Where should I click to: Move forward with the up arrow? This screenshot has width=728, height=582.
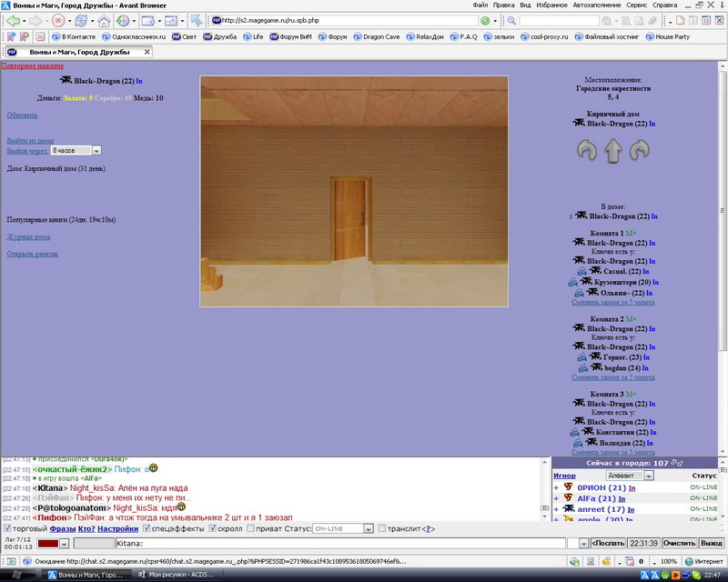(612, 151)
